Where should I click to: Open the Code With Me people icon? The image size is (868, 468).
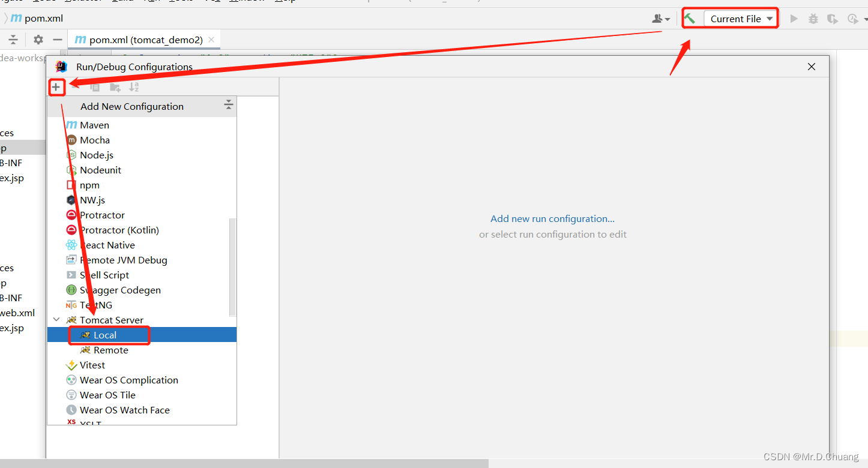pyautogui.click(x=657, y=19)
